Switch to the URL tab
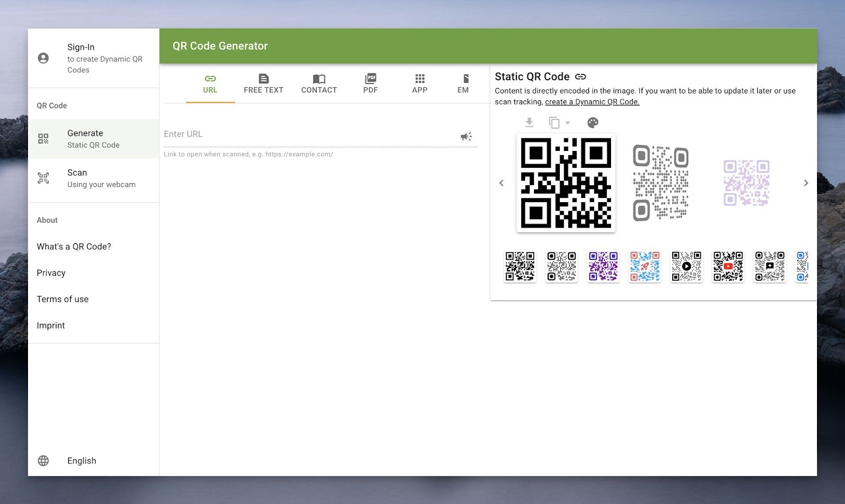Image resolution: width=845 pixels, height=504 pixels. tap(210, 84)
